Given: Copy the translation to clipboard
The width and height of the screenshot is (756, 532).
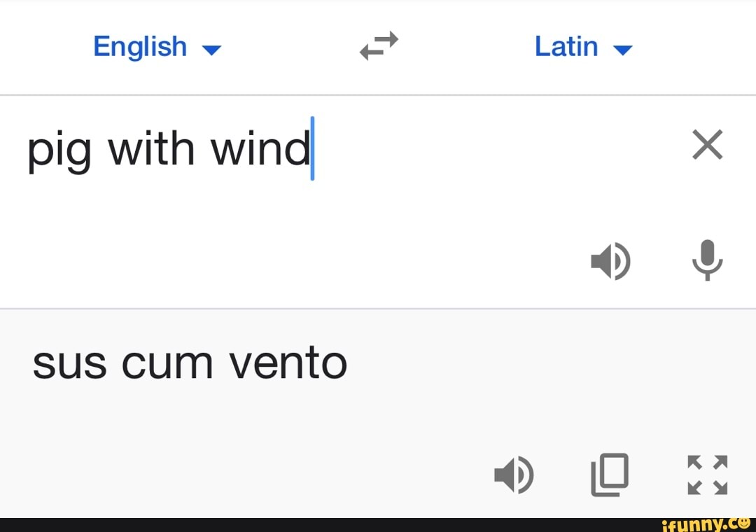Looking at the screenshot, I should point(610,475).
